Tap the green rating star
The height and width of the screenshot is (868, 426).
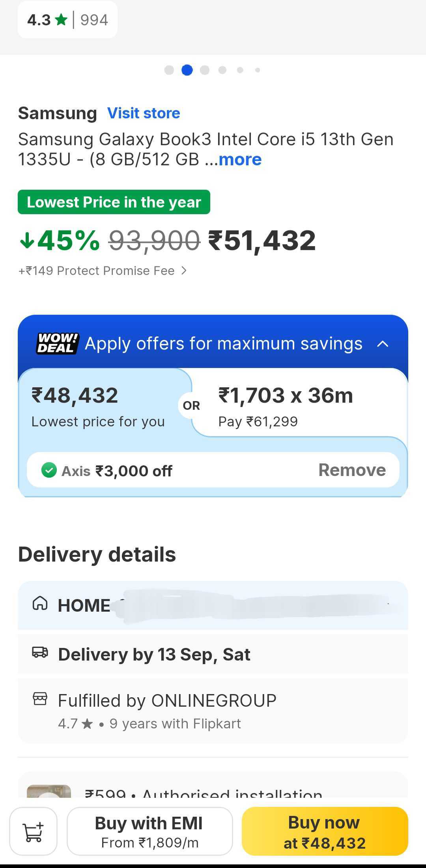(61, 19)
